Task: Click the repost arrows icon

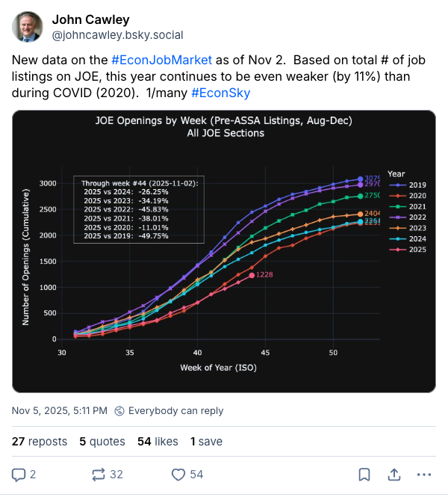Action: 99,474
